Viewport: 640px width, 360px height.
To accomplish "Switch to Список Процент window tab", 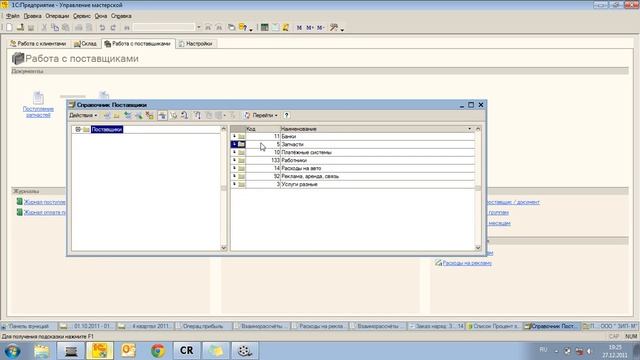I will click(494, 326).
